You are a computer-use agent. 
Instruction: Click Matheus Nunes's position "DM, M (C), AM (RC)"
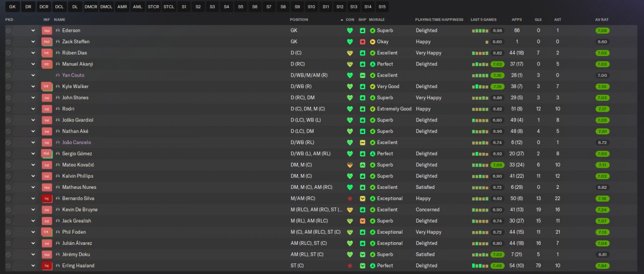tap(311, 187)
